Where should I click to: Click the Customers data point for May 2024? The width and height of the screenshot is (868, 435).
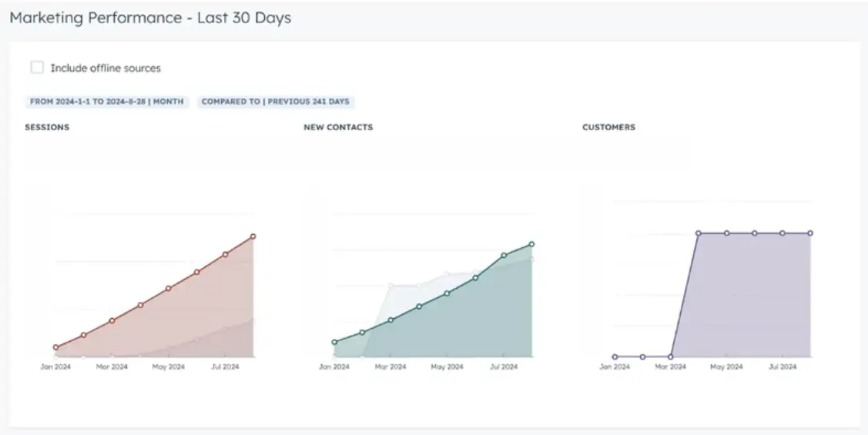pos(727,233)
